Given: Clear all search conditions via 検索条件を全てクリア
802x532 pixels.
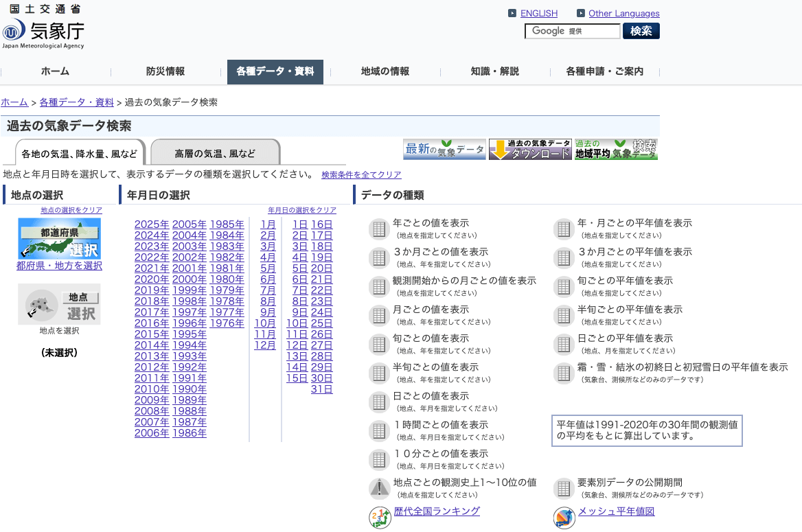Looking at the screenshot, I should [361, 175].
